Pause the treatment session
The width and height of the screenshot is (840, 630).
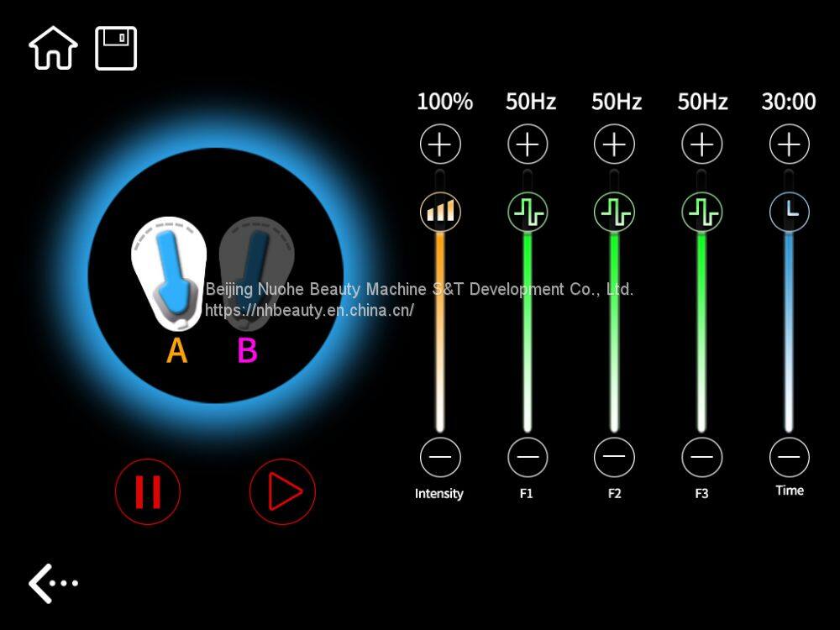[x=148, y=491]
